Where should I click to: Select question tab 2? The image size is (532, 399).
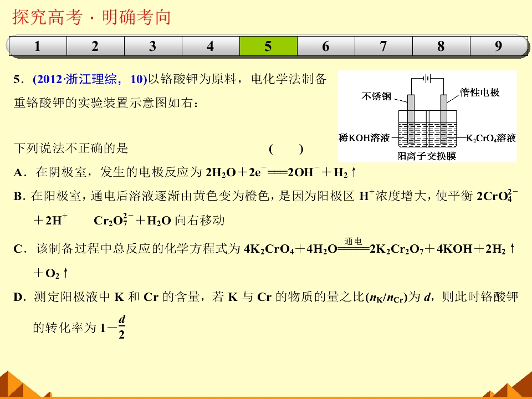[x=95, y=46]
